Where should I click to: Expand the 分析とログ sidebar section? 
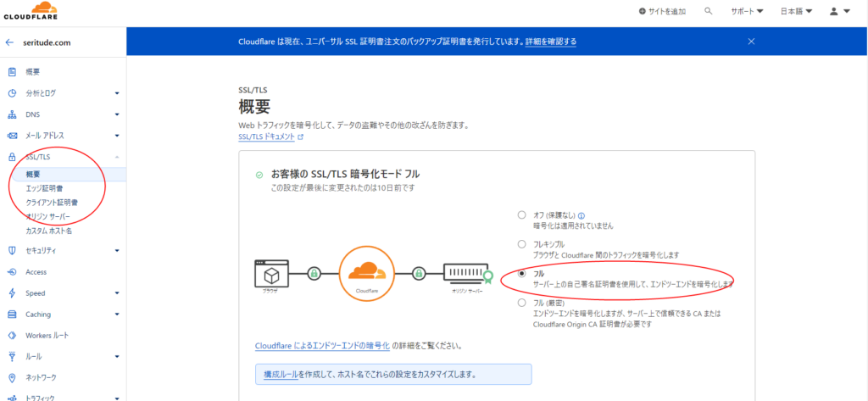[117, 93]
